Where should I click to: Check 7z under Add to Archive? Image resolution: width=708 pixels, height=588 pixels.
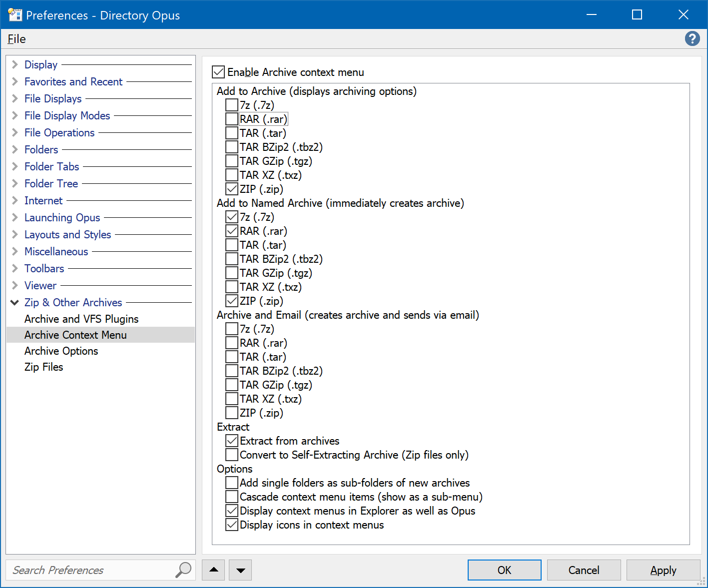coord(231,105)
